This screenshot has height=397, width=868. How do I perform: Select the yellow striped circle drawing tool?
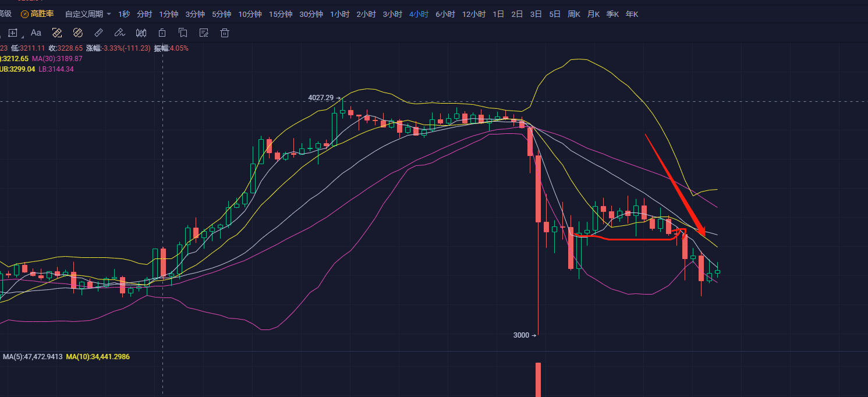pyautogui.click(x=78, y=33)
